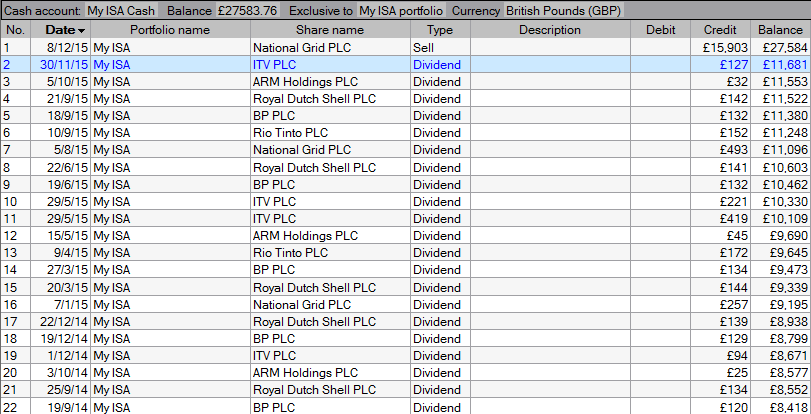The width and height of the screenshot is (811, 414).
Task: Select the Description column header
Action: 550,30
